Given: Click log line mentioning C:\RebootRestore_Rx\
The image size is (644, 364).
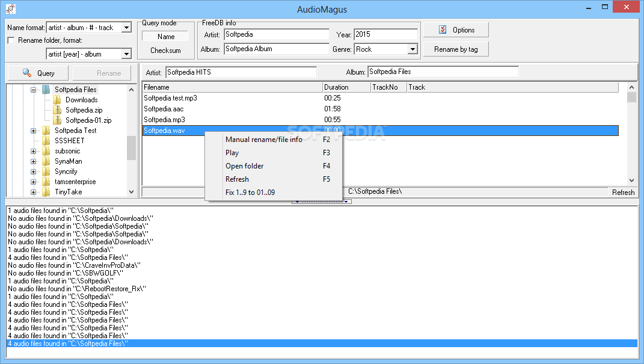Looking at the screenshot, I should point(77,288).
